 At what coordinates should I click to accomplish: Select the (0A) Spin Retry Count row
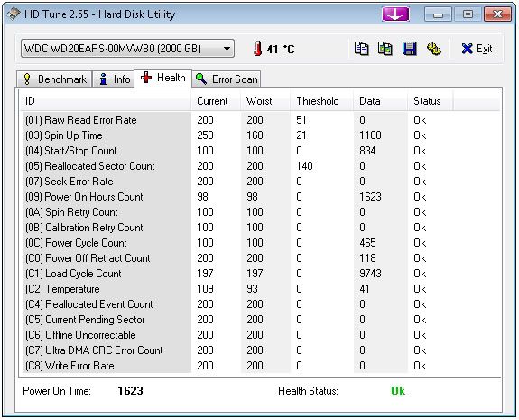(238, 212)
